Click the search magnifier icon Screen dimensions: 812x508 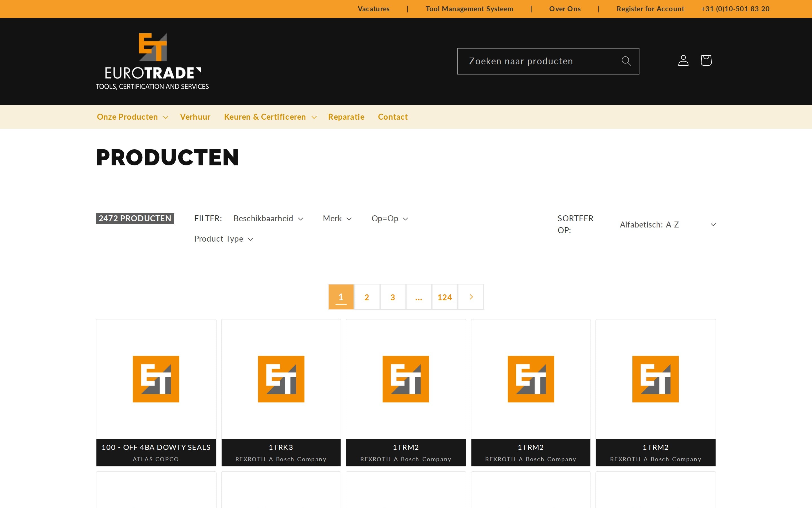(626, 61)
